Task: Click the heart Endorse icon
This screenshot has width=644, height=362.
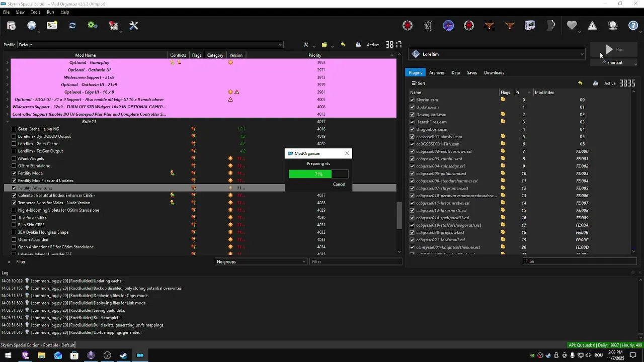Action: click(x=572, y=26)
